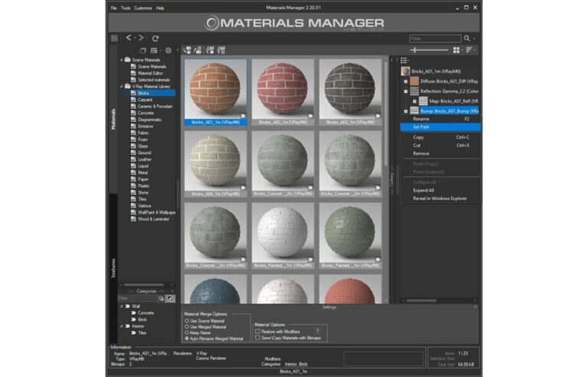
Task: Collapse the Wall category node
Action: (x=122, y=307)
